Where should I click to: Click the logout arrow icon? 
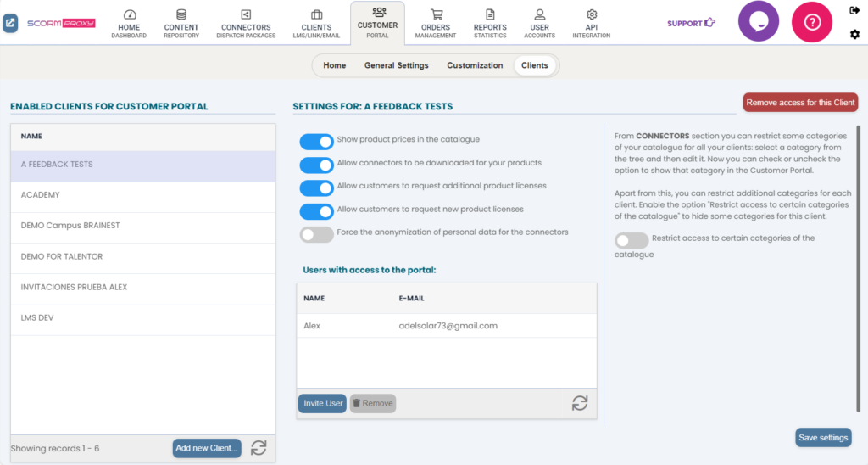tap(854, 10)
